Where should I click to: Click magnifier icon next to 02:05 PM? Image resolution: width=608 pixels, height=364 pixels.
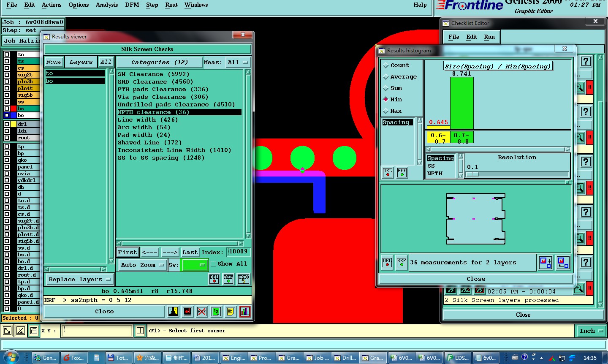579,289
